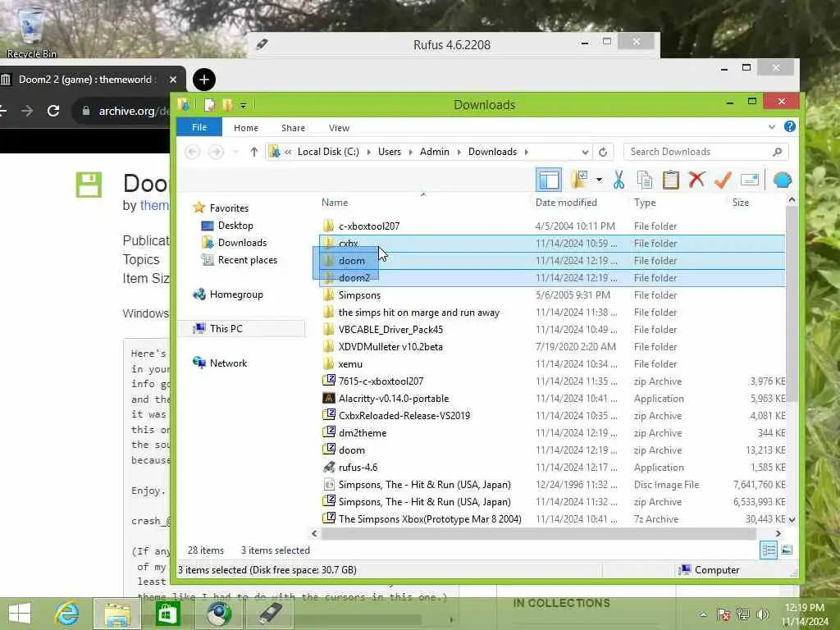Click the horizontal scrollbar left arrow

pos(314,533)
